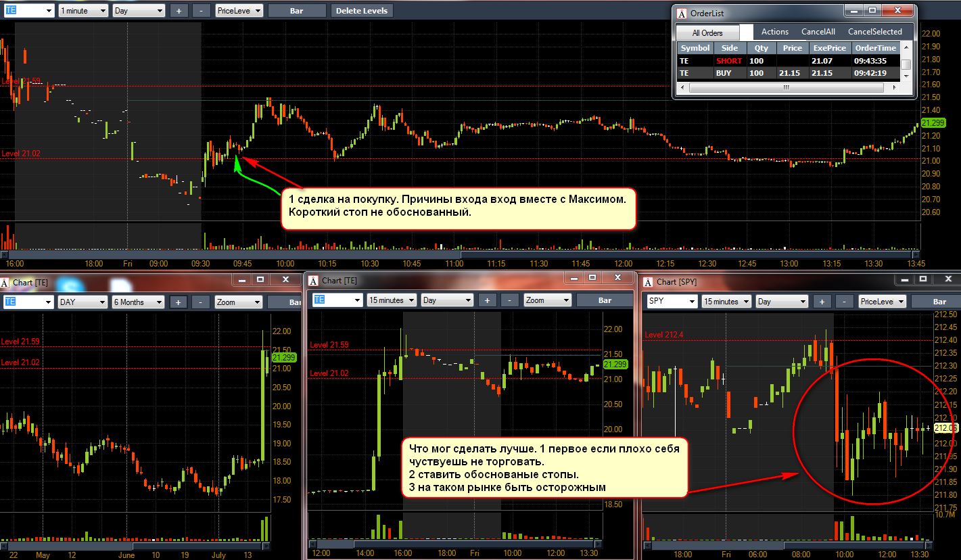The image size is (961, 560).
Task: Click the Delete Levels button
Action: click(362, 11)
